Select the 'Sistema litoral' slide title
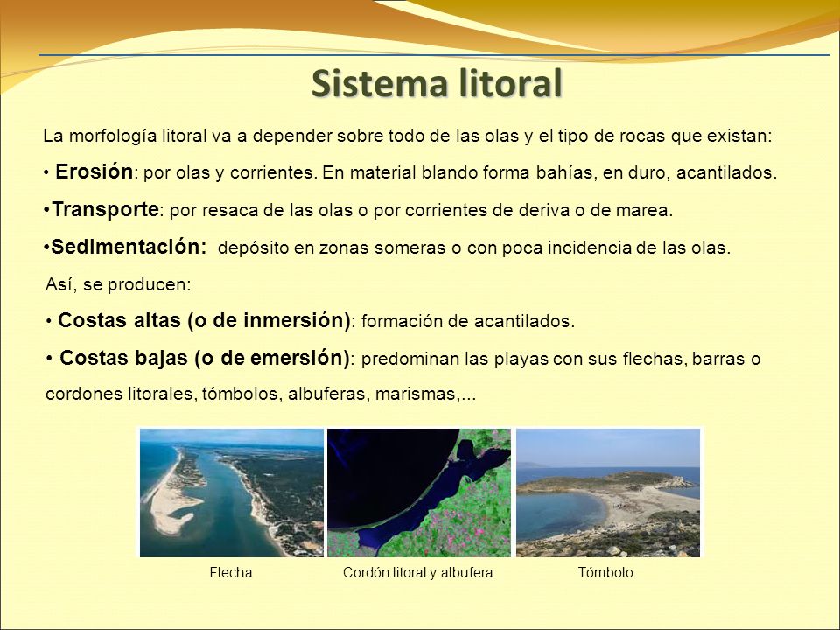Viewport: 840px width, 630px height. coord(437,84)
